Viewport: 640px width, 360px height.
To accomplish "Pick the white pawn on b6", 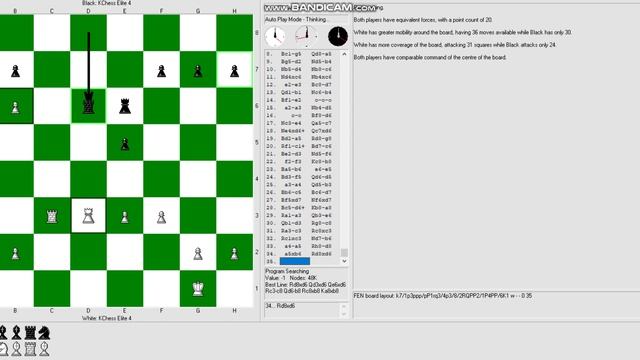I will pyautogui.click(x=16, y=107).
